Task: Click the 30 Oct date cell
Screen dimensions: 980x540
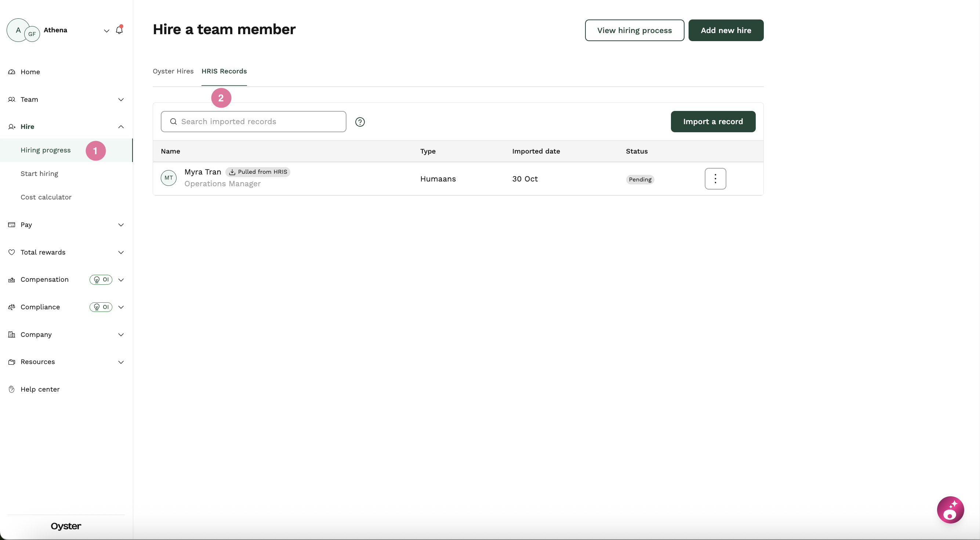Action: [x=525, y=179]
